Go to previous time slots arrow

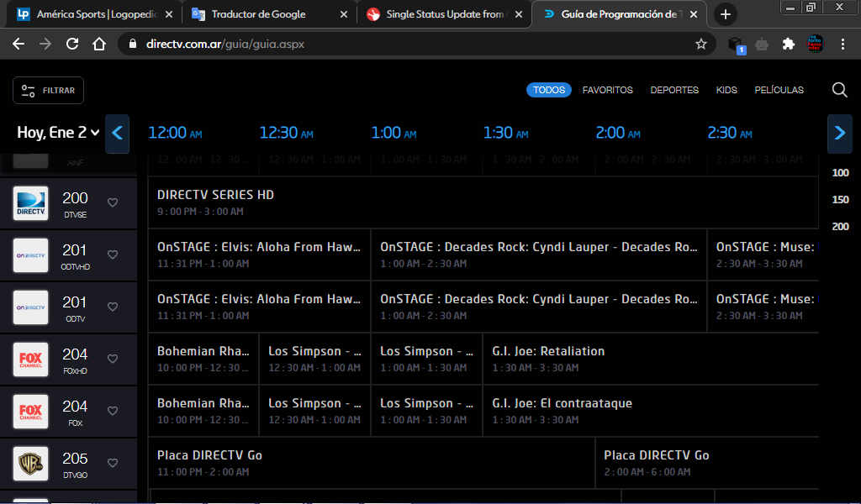117,133
